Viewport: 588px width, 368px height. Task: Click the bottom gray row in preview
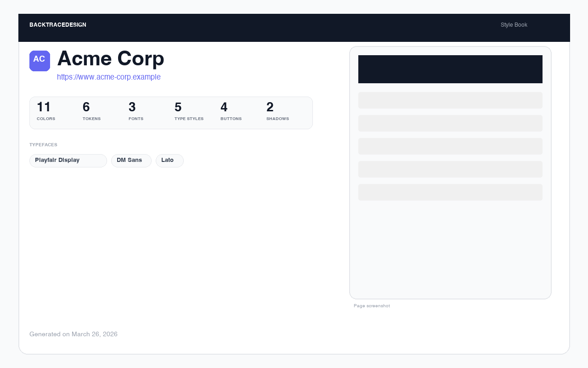coord(450,192)
